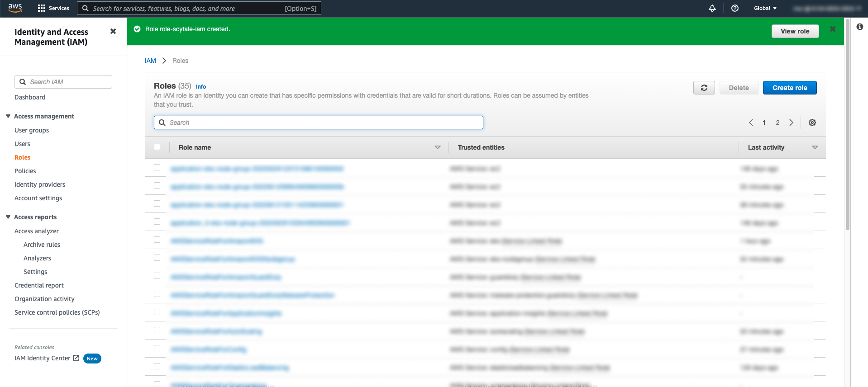This screenshot has width=868, height=387.
Task: Select checkbox of seventh role row
Action: (x=157, y=276)
